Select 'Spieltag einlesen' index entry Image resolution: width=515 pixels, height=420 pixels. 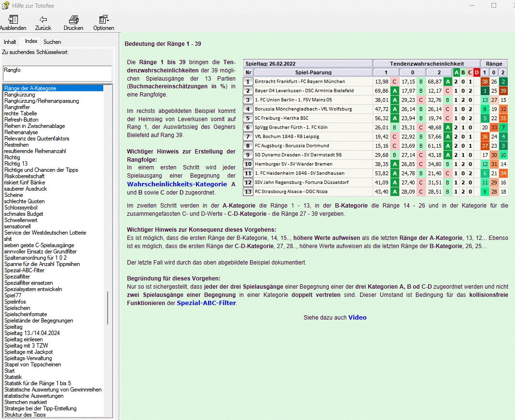coord(24,339)
